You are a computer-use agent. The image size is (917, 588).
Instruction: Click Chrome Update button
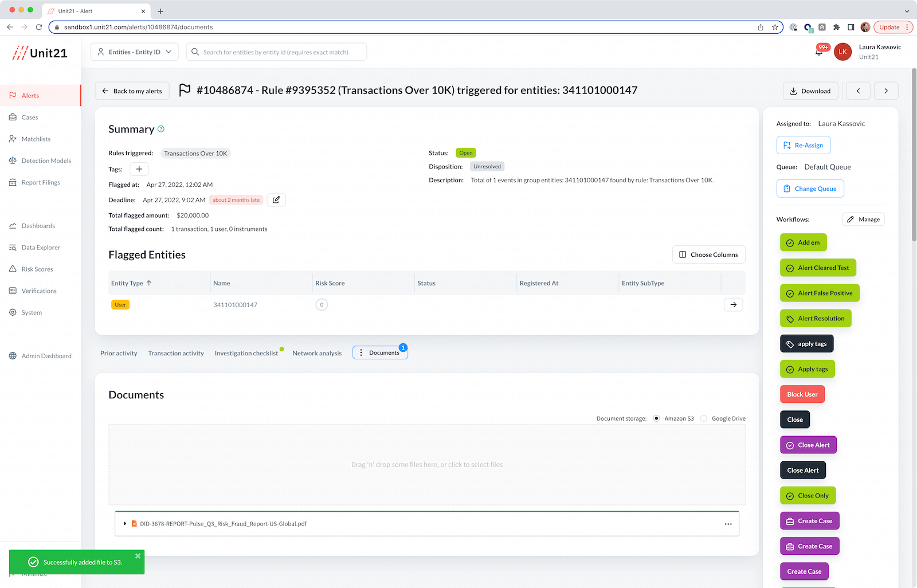point(893,27)
